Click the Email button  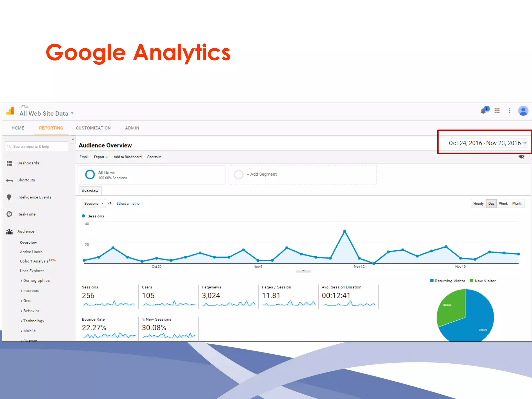coord(84,157)
